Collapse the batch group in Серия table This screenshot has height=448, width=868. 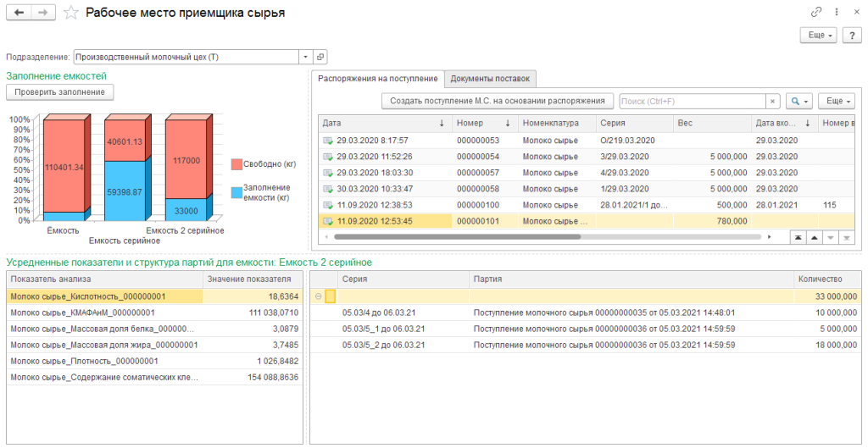tap(319, 296)
